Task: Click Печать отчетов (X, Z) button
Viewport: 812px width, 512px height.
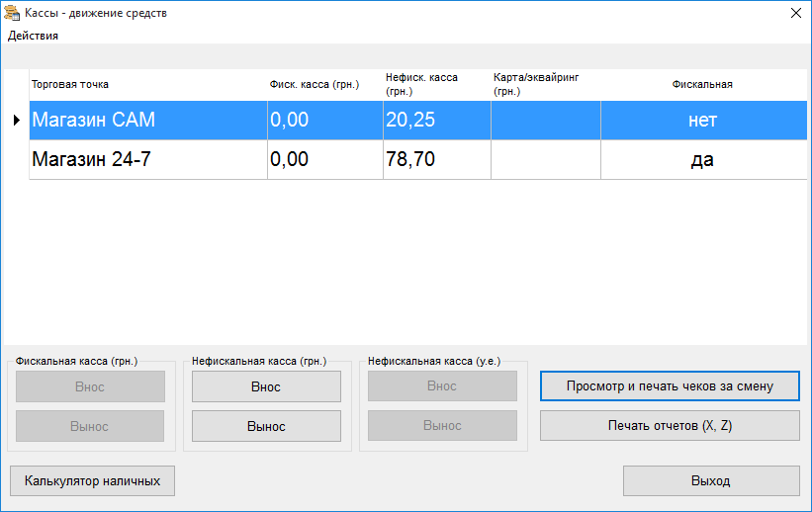Action: (x=670, y=425)
